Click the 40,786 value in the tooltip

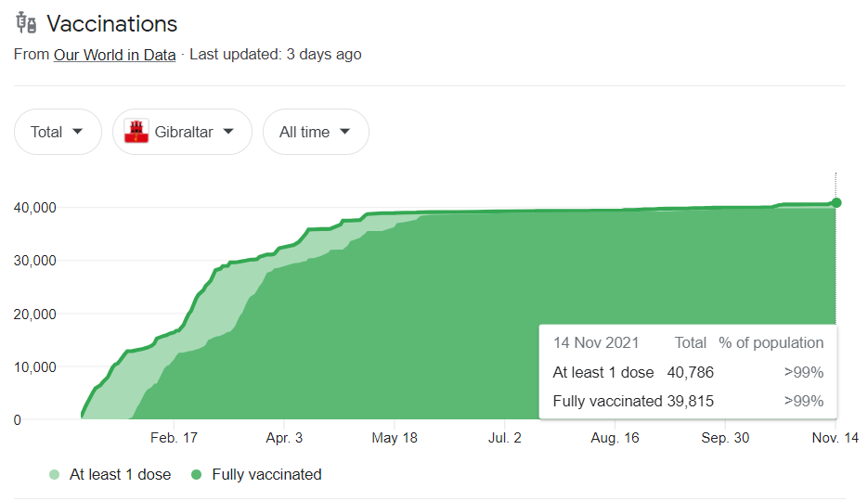coord(690,373)
